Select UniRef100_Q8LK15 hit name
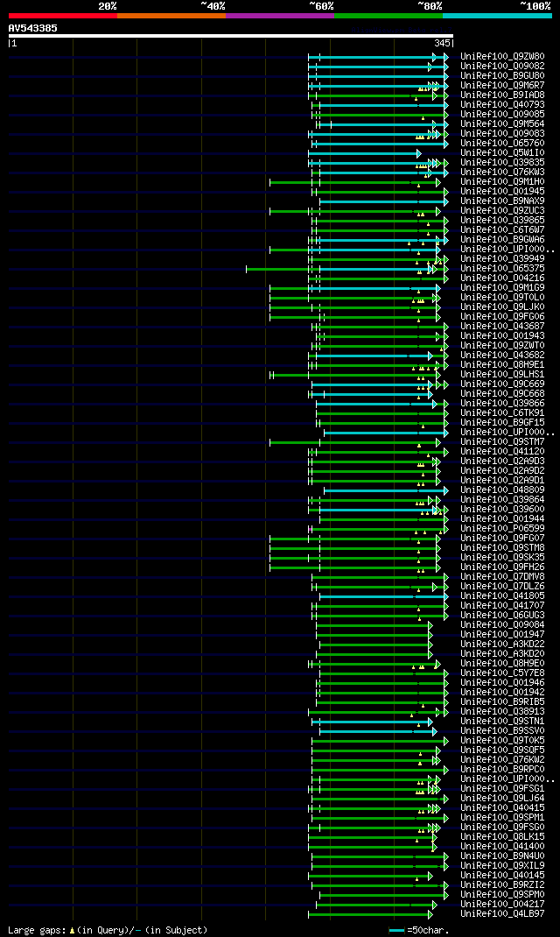Screen dimensions: 560x937 [502, 837]
